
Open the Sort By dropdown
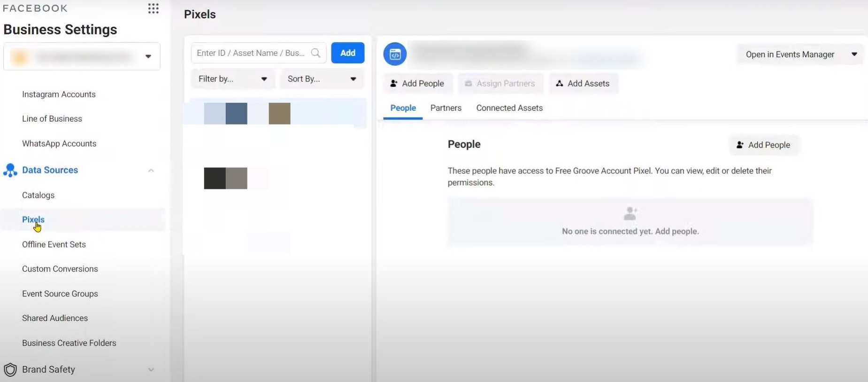[x=322, y=79]
